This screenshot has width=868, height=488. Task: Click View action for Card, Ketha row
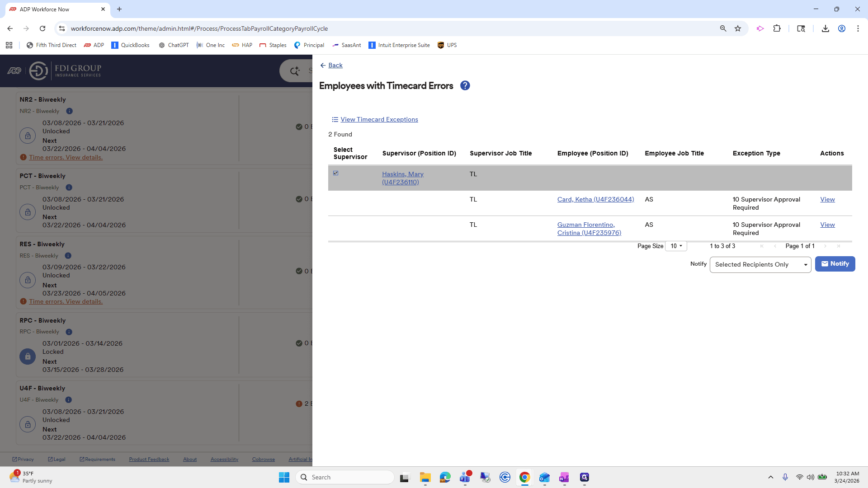coord(827,199)
